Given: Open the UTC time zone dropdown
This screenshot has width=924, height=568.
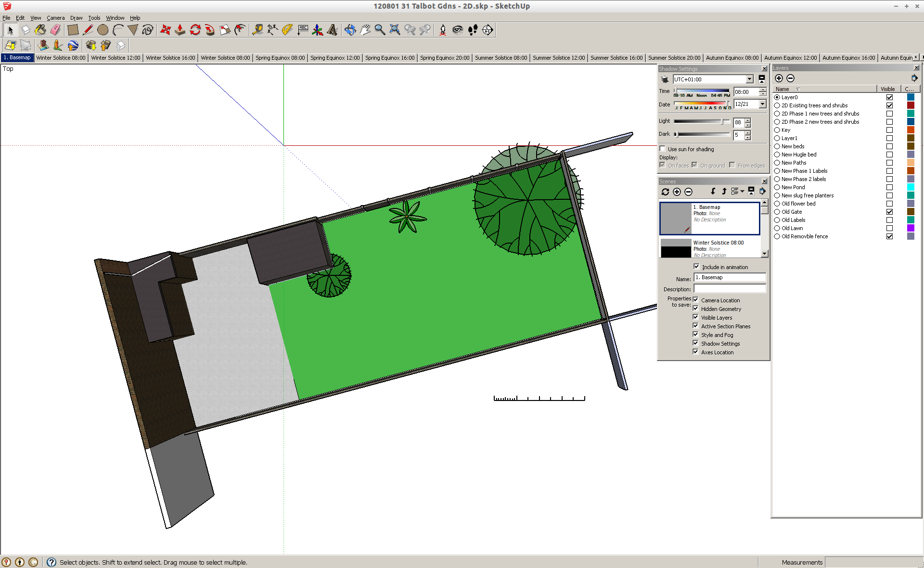Looking at the screenshot, I should (749, 79).
